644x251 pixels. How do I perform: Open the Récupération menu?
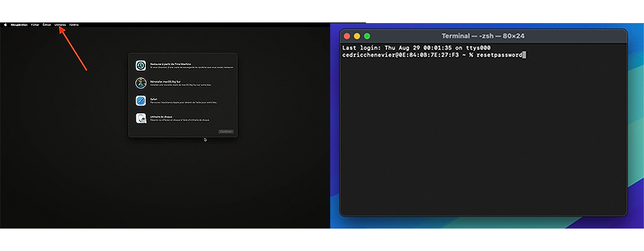(x=19, y=24)
